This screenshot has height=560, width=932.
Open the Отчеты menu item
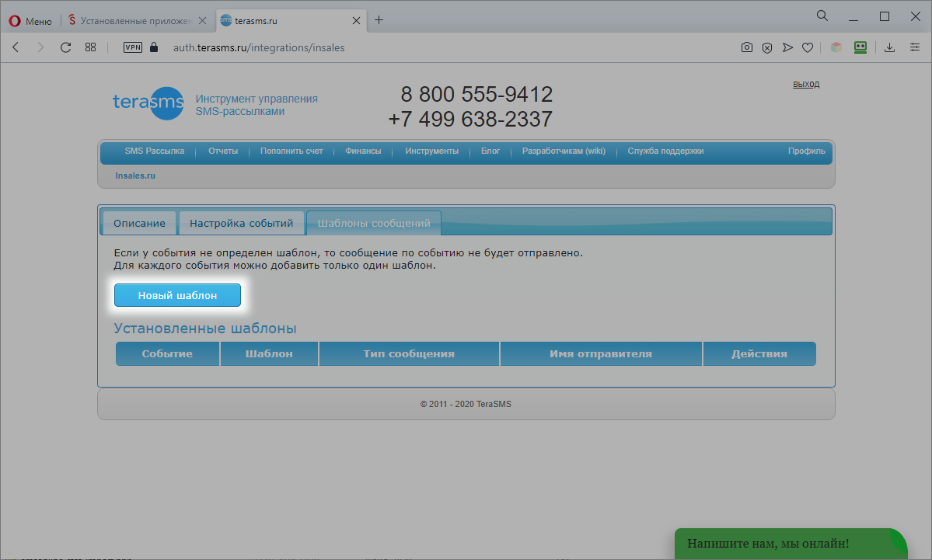click(x=223, y=151)
